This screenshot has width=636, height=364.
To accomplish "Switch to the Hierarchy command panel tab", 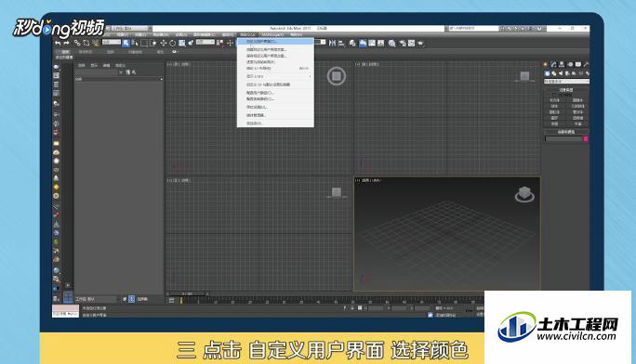I will pyautogui.click(x=562, y=64).
